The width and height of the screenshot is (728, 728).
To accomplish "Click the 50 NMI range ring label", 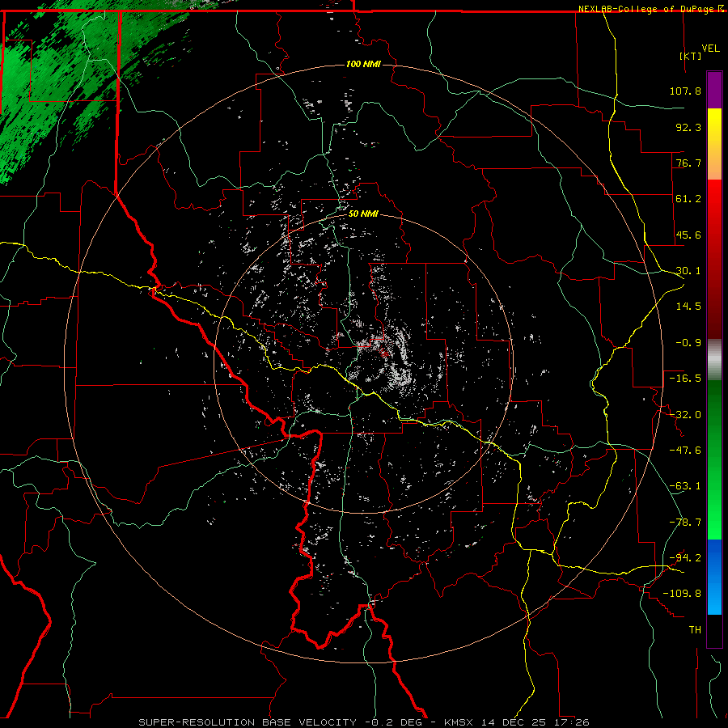I will [x=363, y=214].
